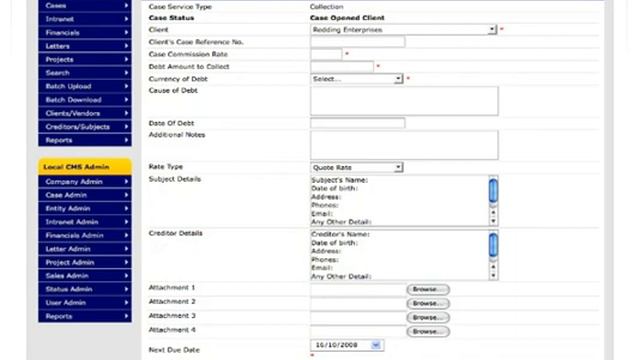Click the Creditor Details scrollbar thumb
640x360 pixels.
click(x=493, y=245)
